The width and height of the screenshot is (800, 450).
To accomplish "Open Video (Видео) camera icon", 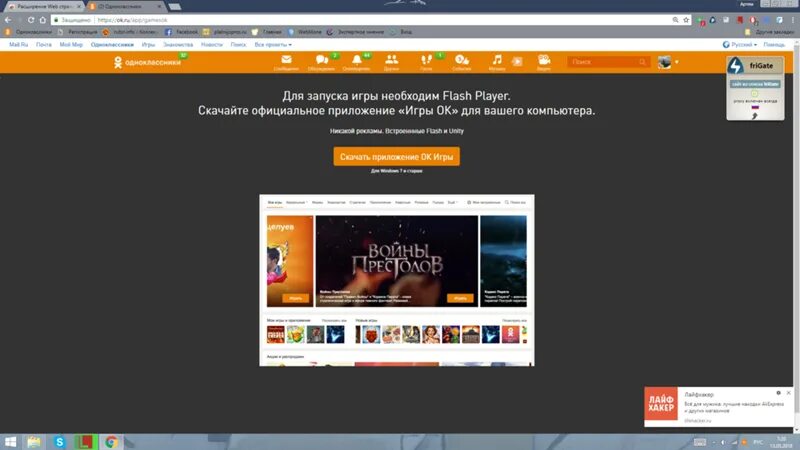I will (544, 62).
